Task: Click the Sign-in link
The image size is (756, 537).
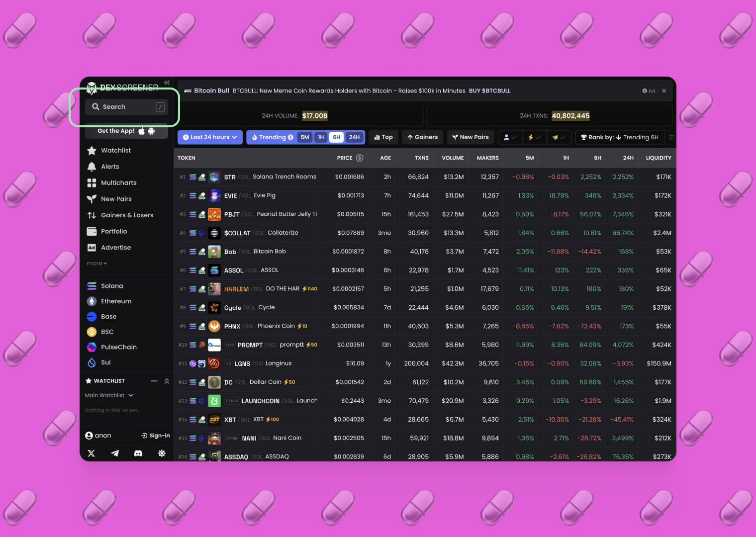Action: [156, 436]
